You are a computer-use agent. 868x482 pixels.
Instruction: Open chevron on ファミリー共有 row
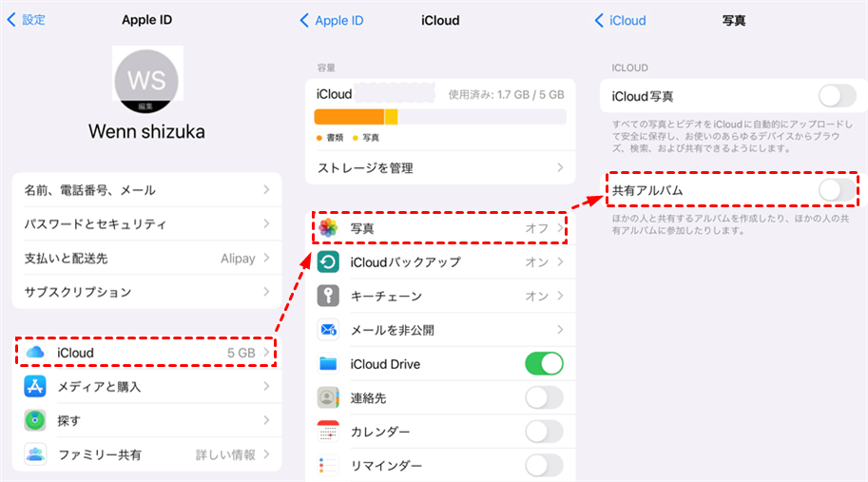[x=267, y=454]
